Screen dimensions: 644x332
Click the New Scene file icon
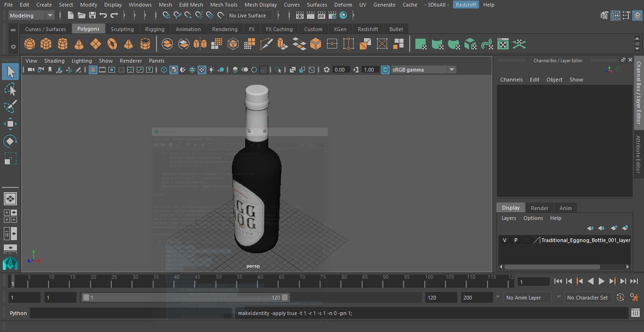click(70, 16)
